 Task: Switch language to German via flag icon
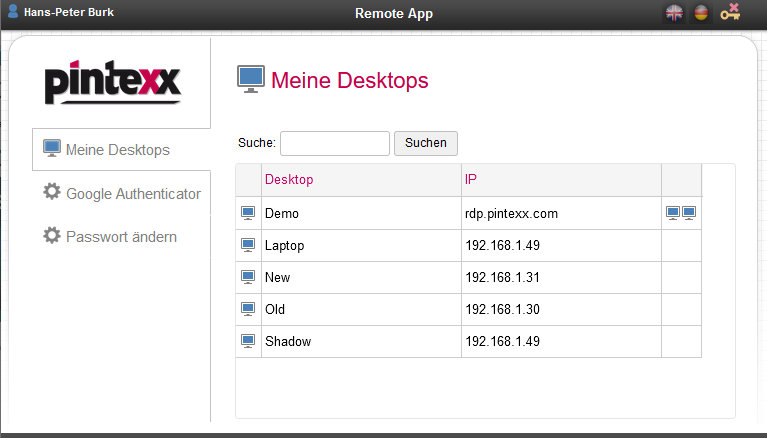(x=701, y=13)
